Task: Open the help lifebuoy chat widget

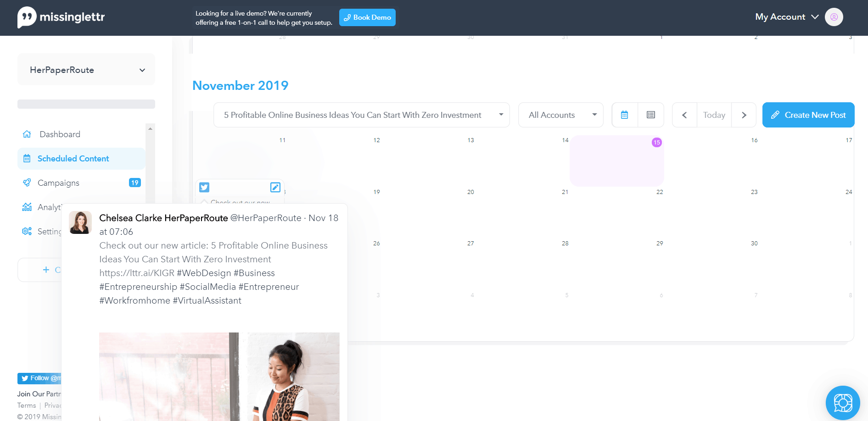Action: [x=843, y=403]
